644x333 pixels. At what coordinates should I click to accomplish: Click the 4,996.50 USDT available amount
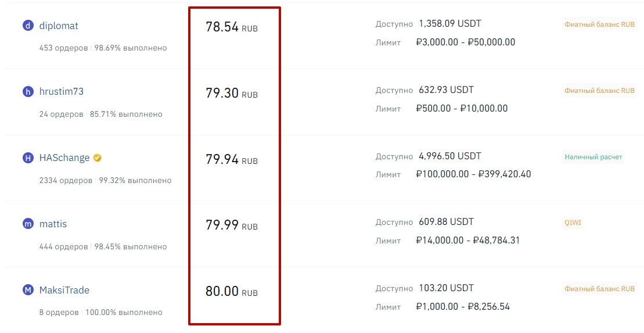pos(449,156)
